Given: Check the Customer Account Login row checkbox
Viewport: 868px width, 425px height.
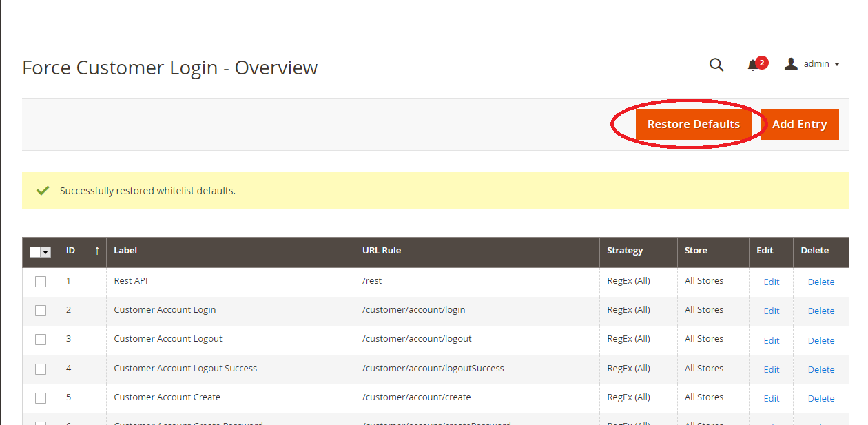Looking at the screenshot, I should [x=40, y=310].
